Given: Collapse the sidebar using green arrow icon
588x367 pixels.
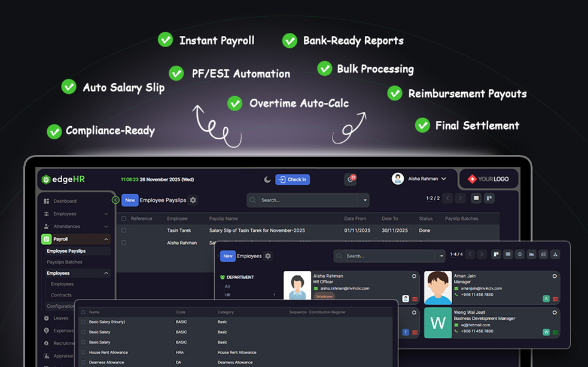Looking at the screenshot, I should [115, 200].
